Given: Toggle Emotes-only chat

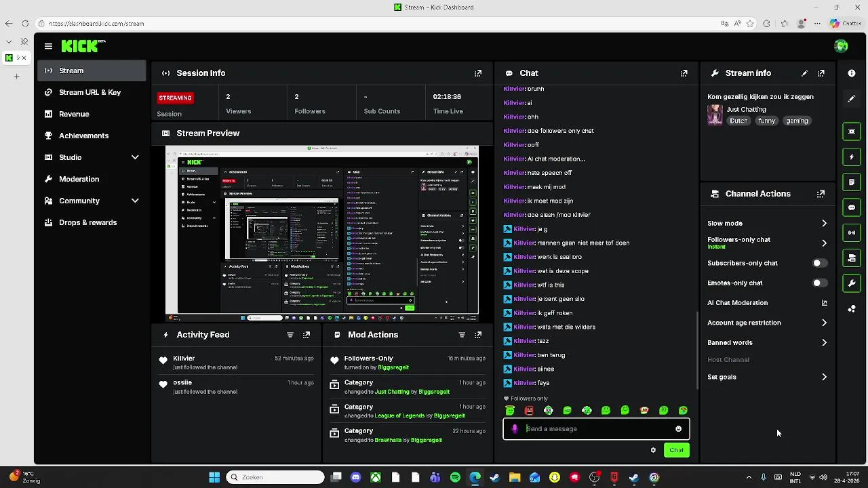Looking at the screenshot, I should pyautogui.click(x=819, y=283).
